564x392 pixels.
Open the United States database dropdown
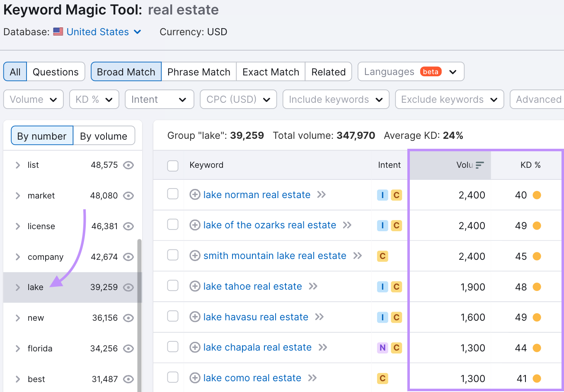tap(104, 32)
